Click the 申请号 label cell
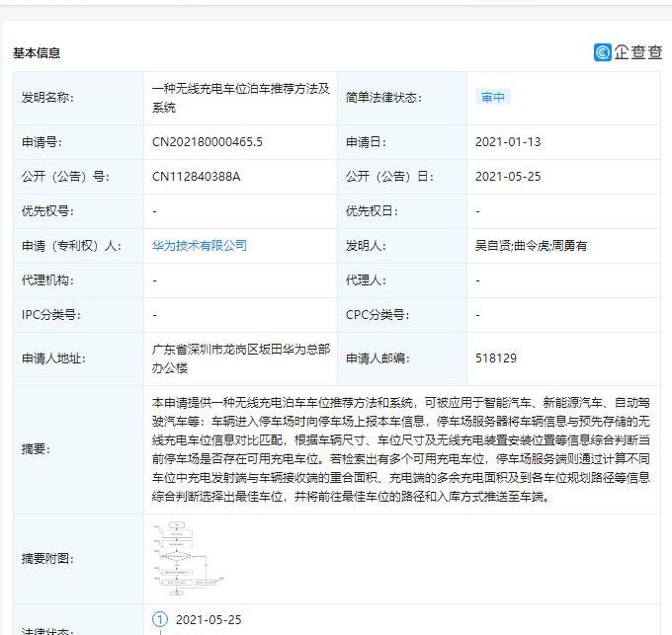672x635 pixels. [79, 142]
